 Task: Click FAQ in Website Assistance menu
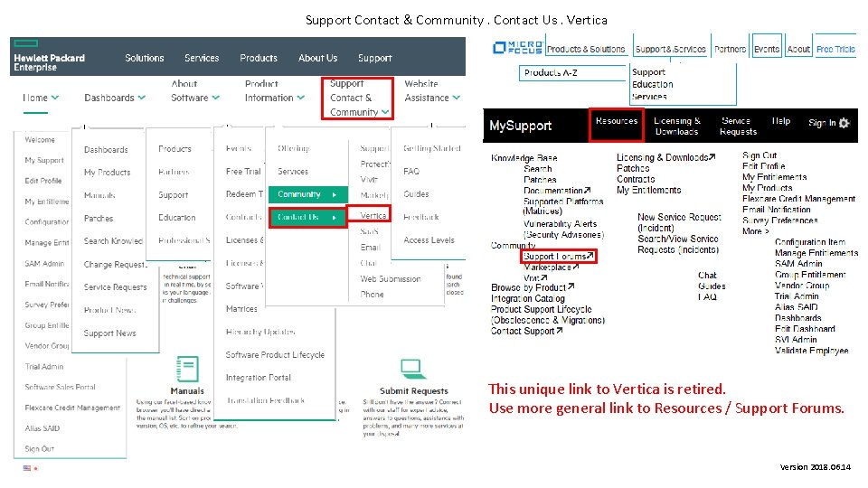click(411, 172)
